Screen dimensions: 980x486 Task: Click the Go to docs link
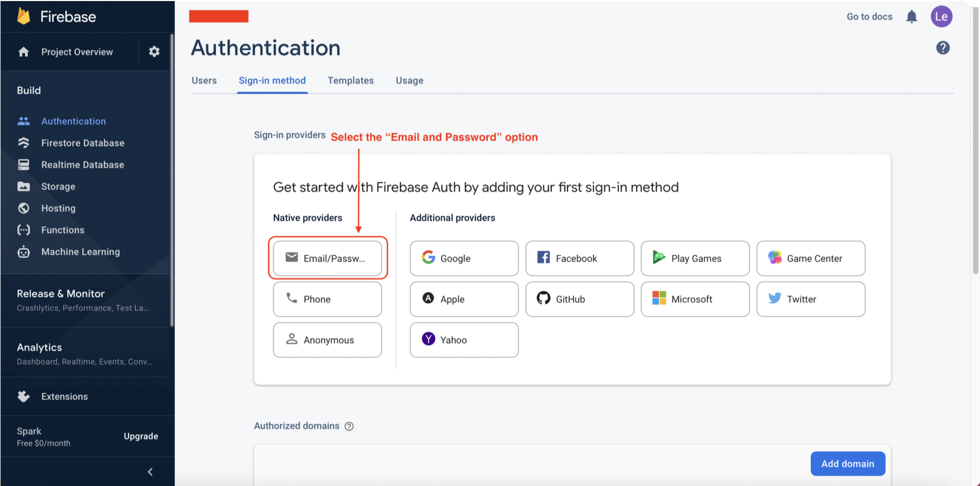tap(869, 17)
